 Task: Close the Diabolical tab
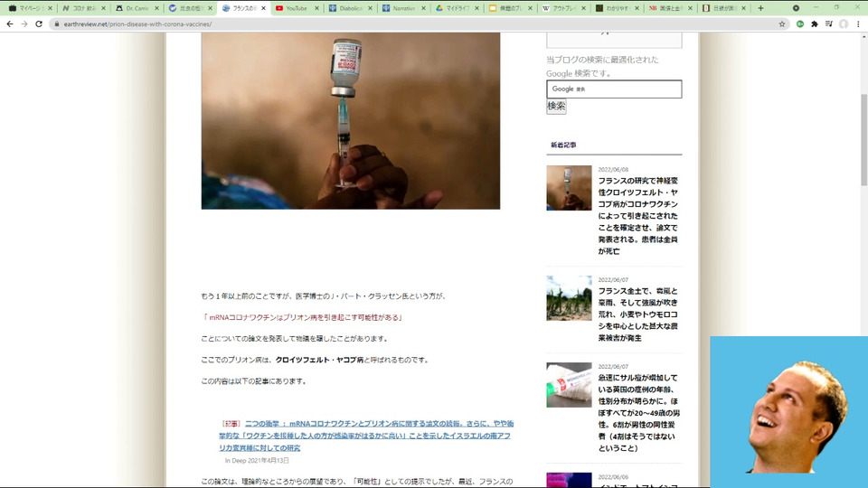(x=371, y=8)
